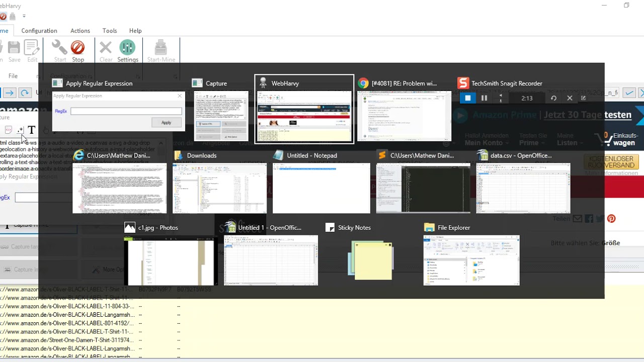
Task: Switch to data.csv OpenOffice thumbnail
Action: tap(523, 188)
